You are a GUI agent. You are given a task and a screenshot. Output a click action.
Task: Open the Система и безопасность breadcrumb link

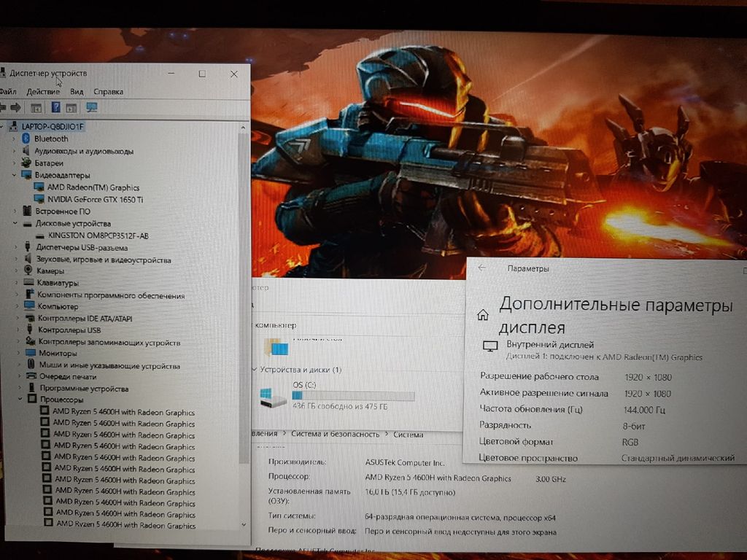(x=336, y=434)
